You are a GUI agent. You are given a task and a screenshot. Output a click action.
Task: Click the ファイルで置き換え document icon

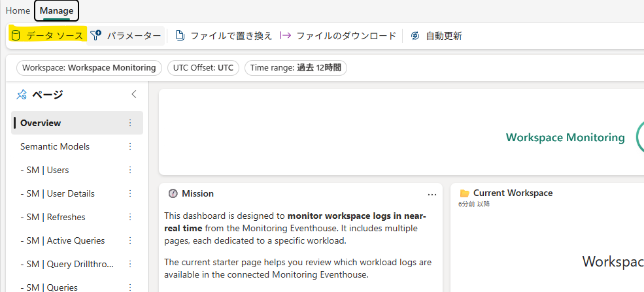coord(180,36)
